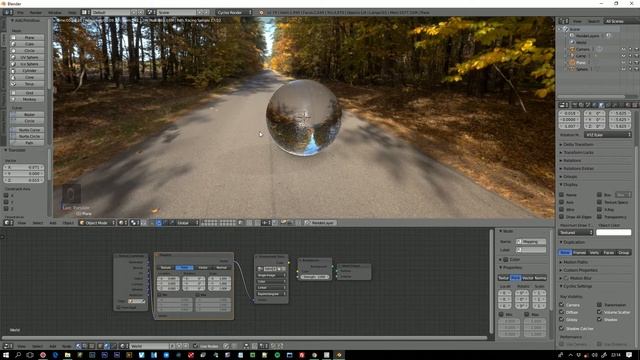The image size is (640, 360).
Task: Click the Blender logo icon in info header
Action: click(261, 12)
